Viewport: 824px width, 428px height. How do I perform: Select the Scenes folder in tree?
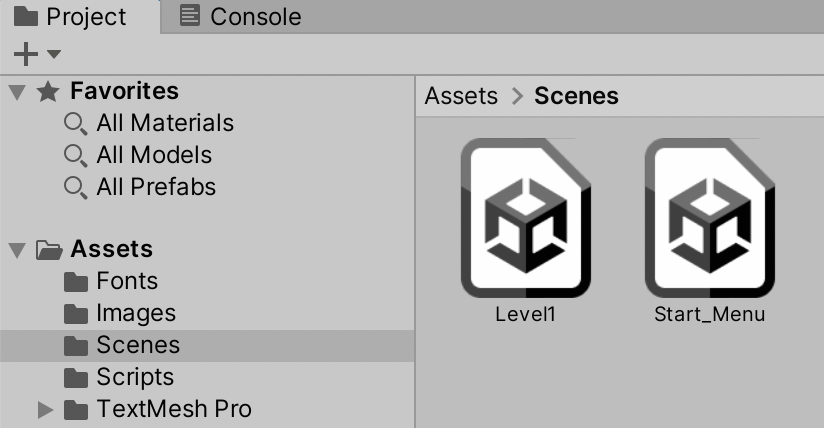[138, 345]
